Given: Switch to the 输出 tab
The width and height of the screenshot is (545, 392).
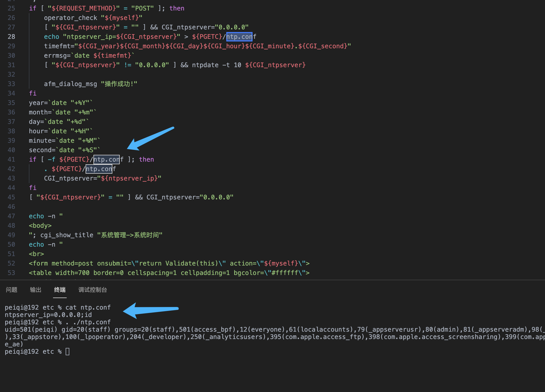Looking at the screenshot, I should [36, 290].
